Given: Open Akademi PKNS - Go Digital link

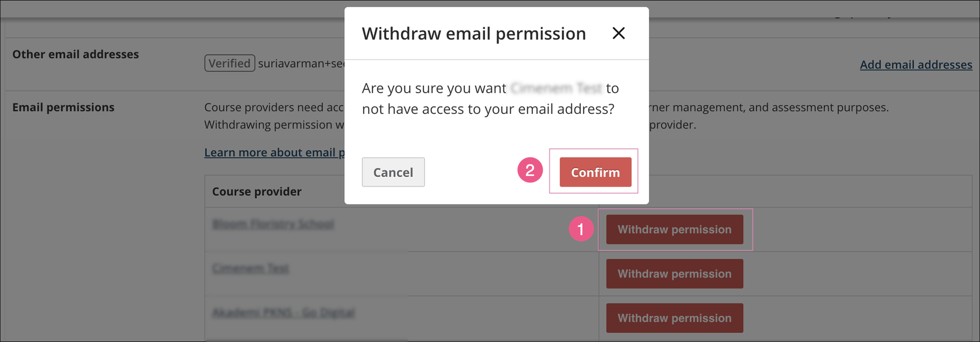Looking at the screenshot, I should coord(283,312).
